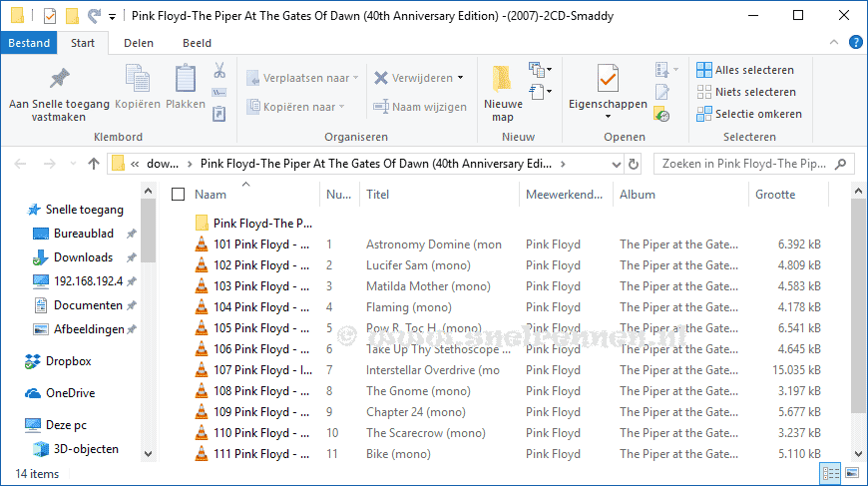868x486 pixels.
Task: Click Alles selecteren
Action: click(x=745, y=70)
